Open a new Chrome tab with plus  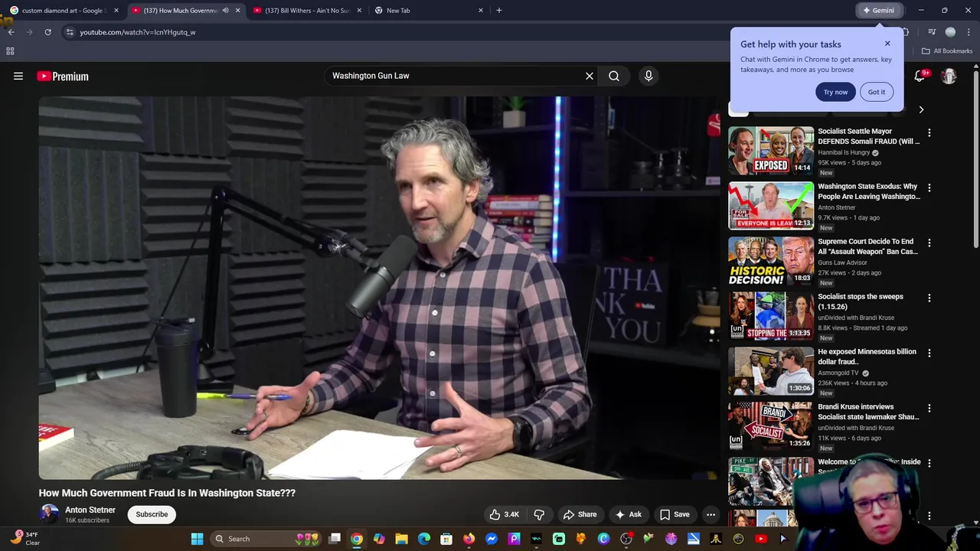point(499,10)
